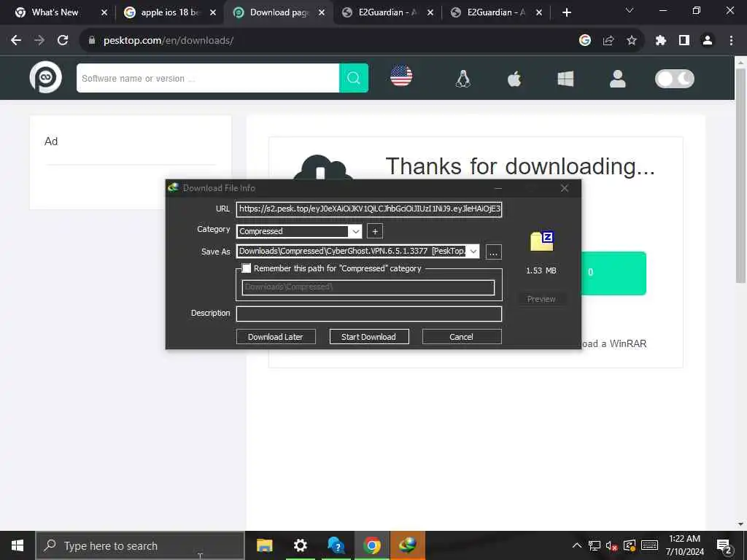
Task: Click the compressed file type icon
Action: (542, 241)
